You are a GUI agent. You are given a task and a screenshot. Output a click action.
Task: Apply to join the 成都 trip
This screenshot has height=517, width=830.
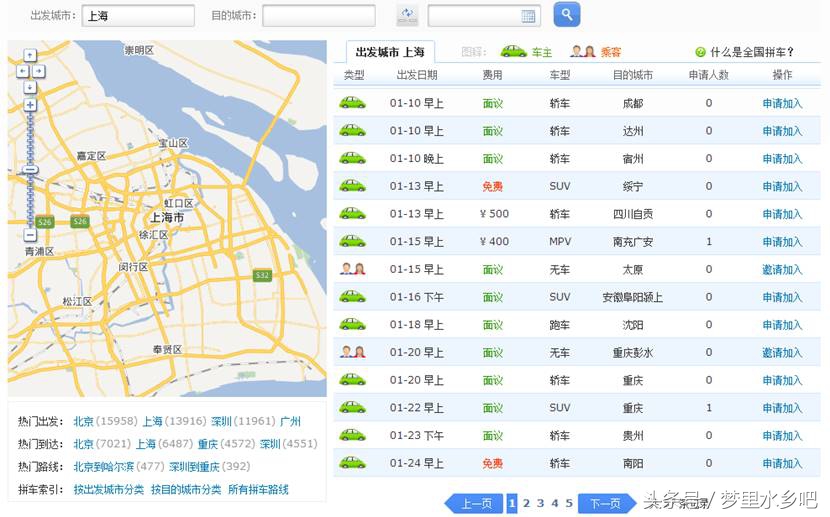point(782,103)
